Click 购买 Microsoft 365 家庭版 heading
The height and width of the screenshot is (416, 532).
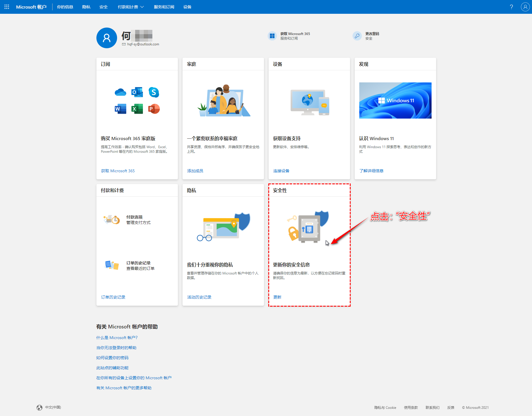point(128,138)
